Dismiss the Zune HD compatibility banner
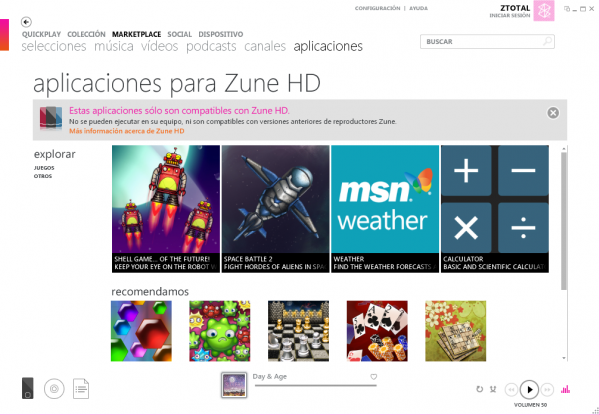Image resolution: width=600 pixels, height=415 pixels. coord(553,113)
